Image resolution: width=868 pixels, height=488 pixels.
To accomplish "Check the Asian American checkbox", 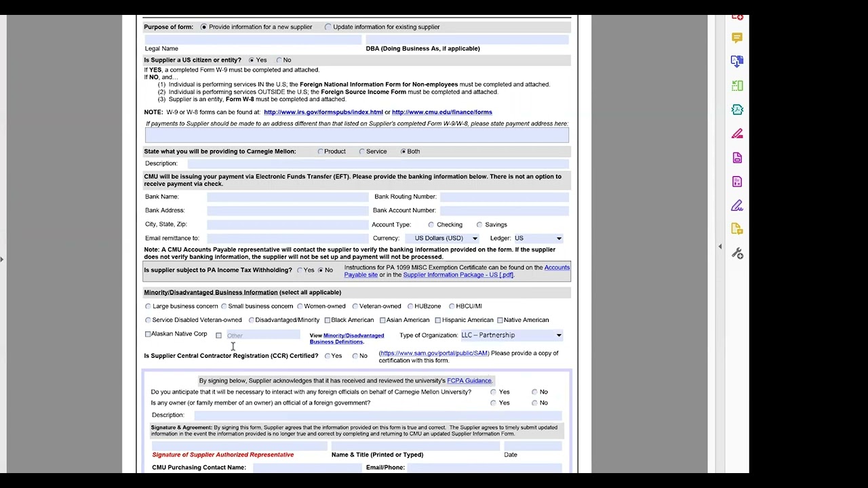I will pyautogui.click(x=382, y=320).
